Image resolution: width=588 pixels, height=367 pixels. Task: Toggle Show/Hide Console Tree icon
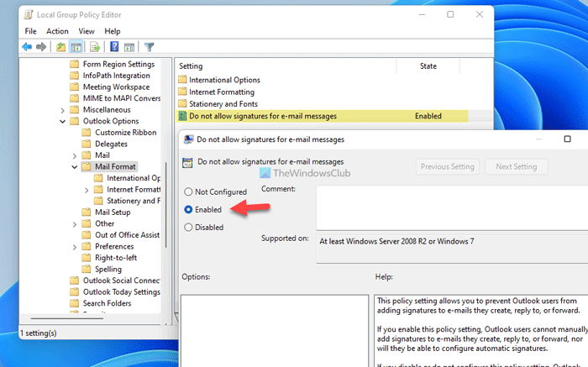coord(76,47)
